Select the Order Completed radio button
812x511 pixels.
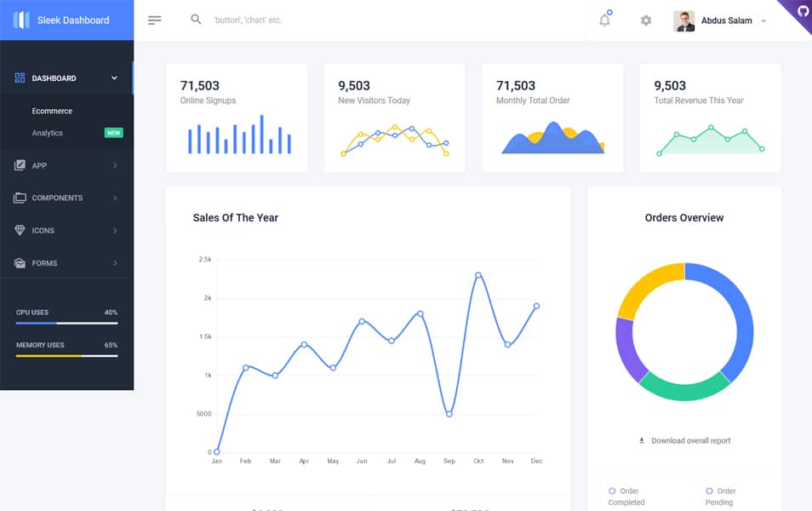click(x=611, y=491)
